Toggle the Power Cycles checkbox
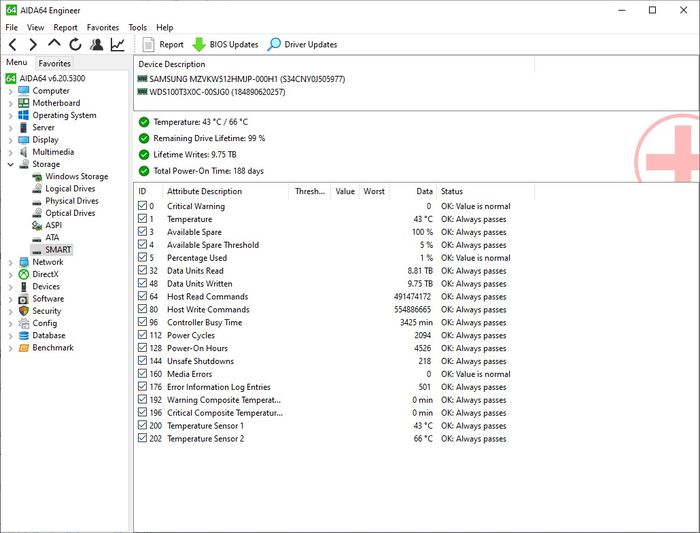This screenshot has height=533, width=700. point(142,335)
